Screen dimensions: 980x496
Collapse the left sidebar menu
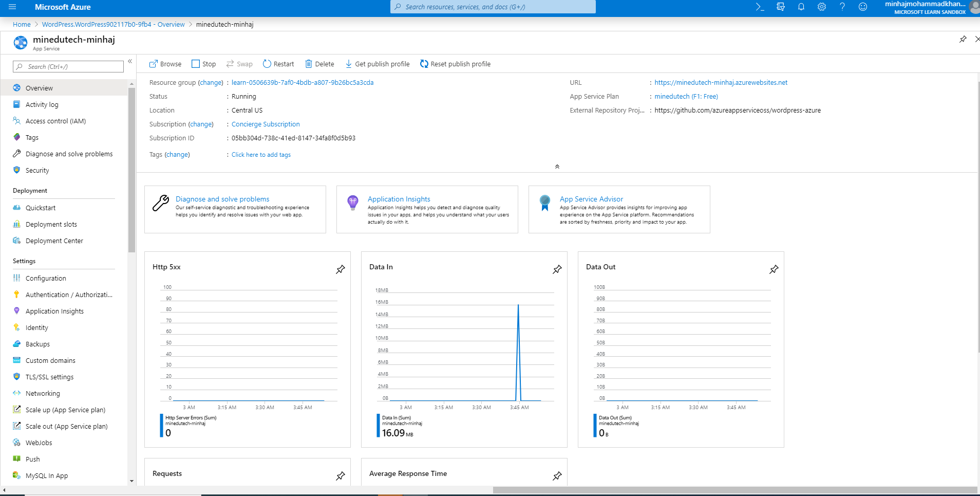click(x=130, y=61)
